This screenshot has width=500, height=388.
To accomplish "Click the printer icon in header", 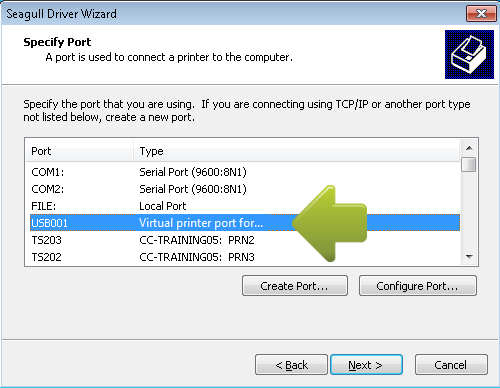I will coord(469,54).
